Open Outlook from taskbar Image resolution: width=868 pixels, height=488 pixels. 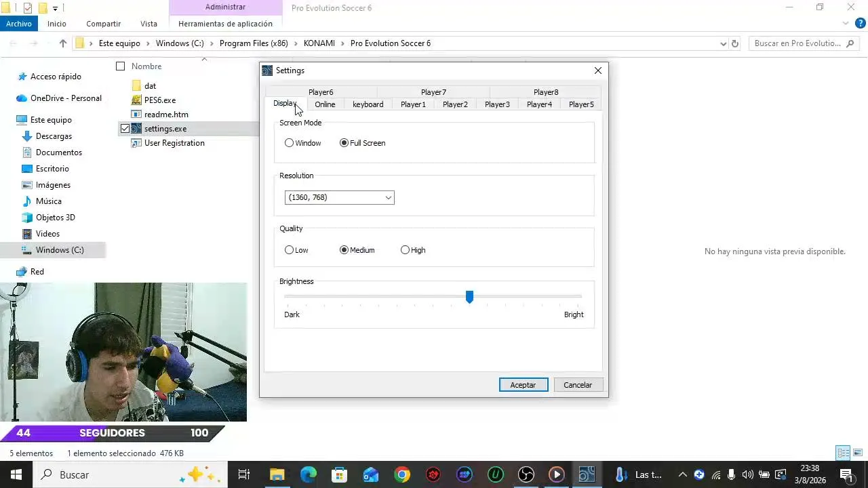(x=370, y=474)
